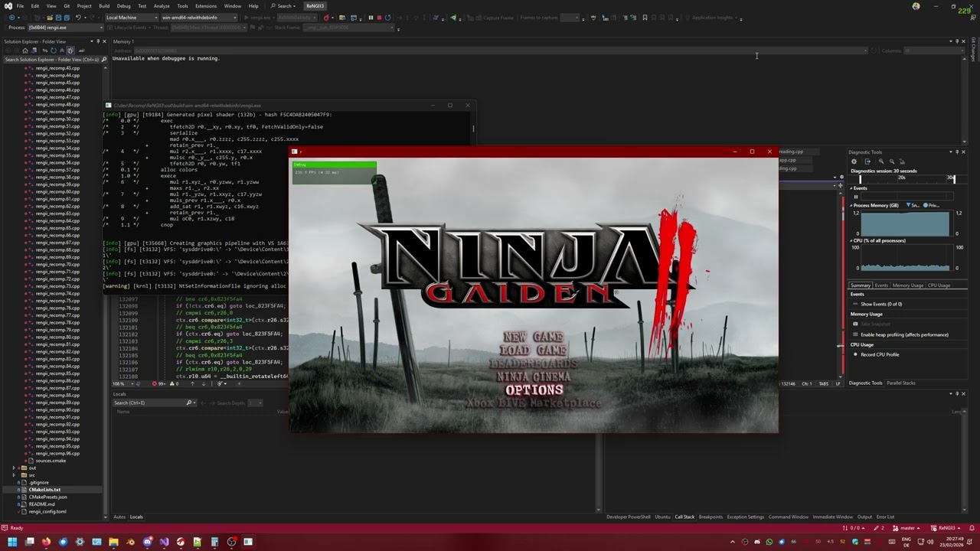This screenshot has height=551, width=980.
Task: Click the Undo arrow in the toolbar
Action: 77,18
